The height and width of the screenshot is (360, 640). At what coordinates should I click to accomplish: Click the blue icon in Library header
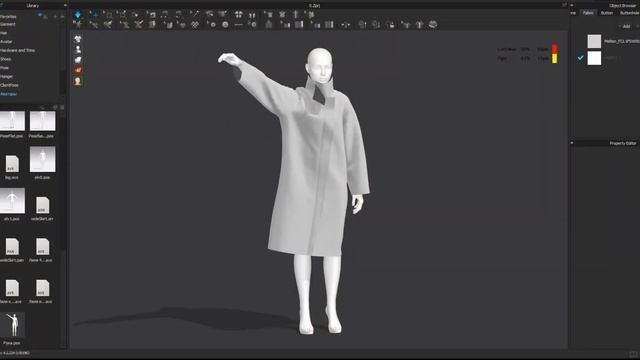(40, 16)
